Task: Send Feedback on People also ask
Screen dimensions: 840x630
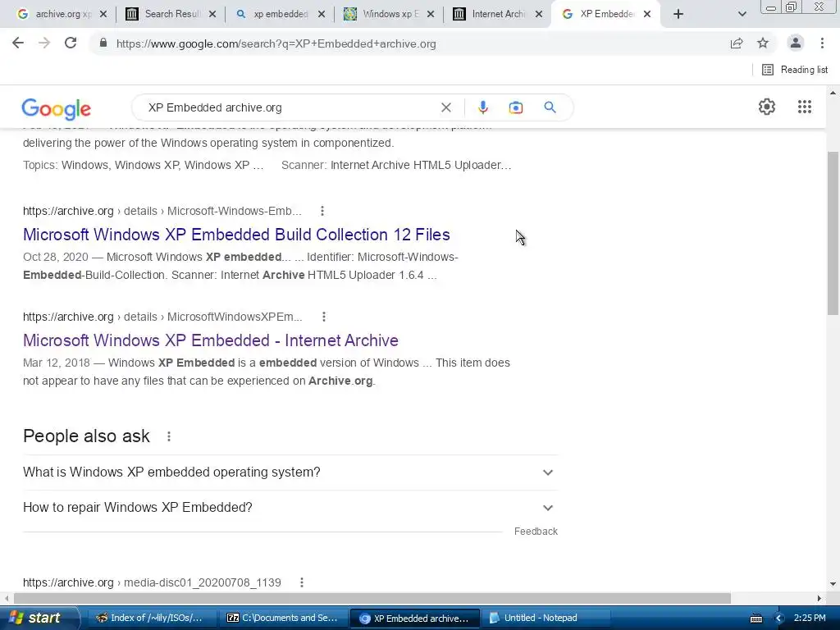Action: coord(536,532)
